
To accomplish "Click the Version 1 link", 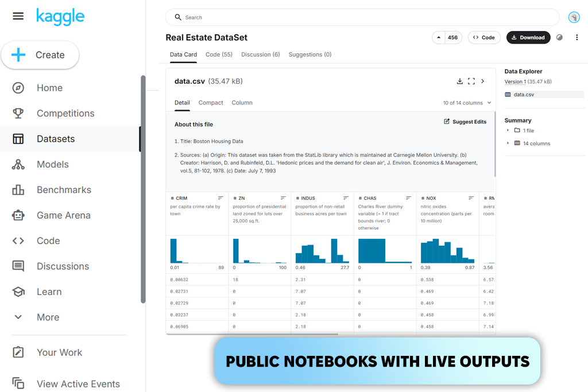I will 515,81.
